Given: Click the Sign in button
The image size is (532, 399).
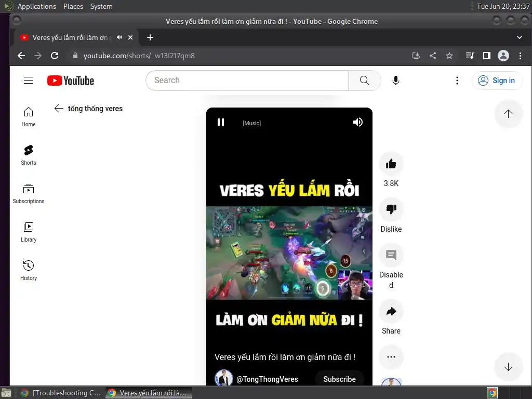Looking at the screenshot, I should pos(497,81).
